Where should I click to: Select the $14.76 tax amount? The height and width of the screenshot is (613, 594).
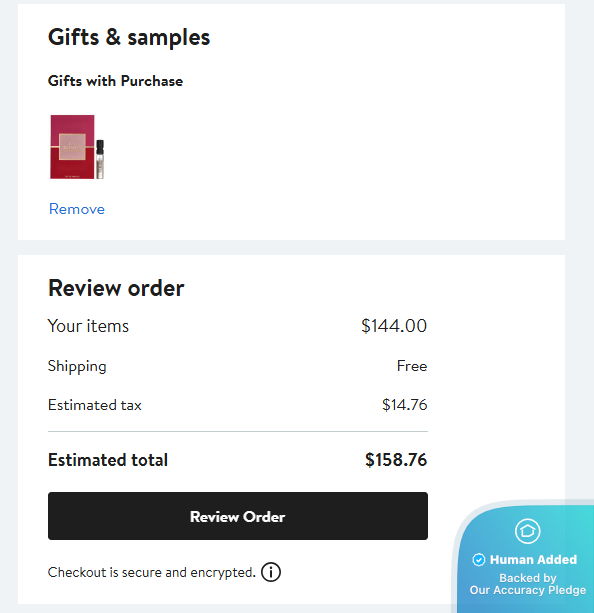(x=404, y=405)
